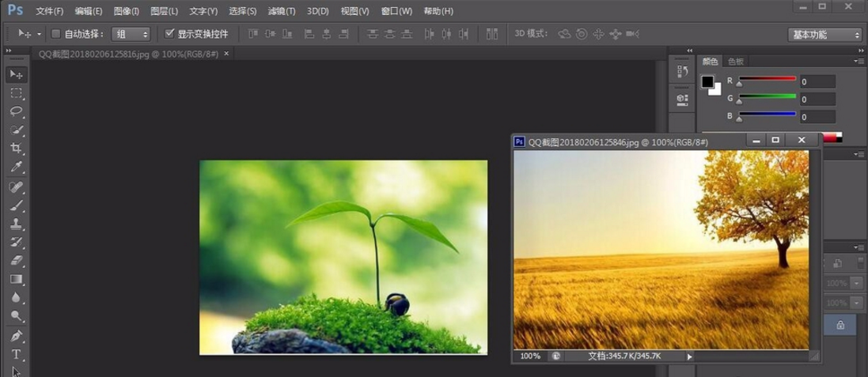Enable the 自动选择 checkbox
Screen dimensions: 868x377
tap(55, 34)
